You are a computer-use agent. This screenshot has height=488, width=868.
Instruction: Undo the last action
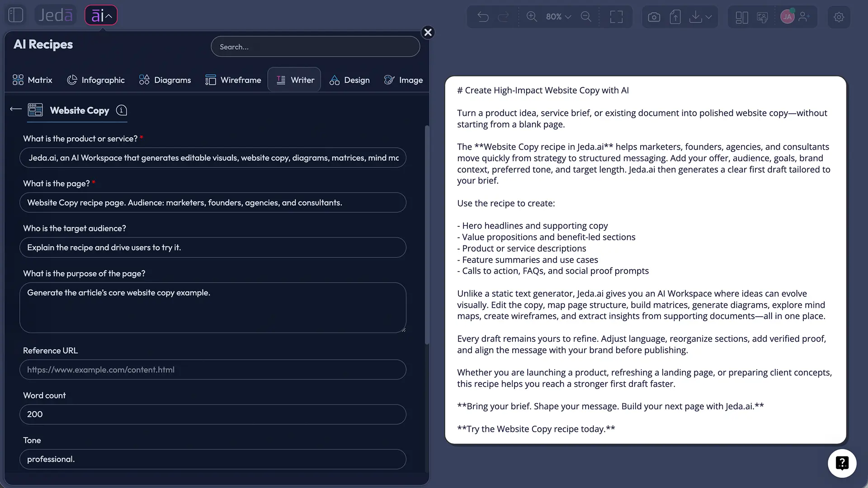tap(483, 17)
